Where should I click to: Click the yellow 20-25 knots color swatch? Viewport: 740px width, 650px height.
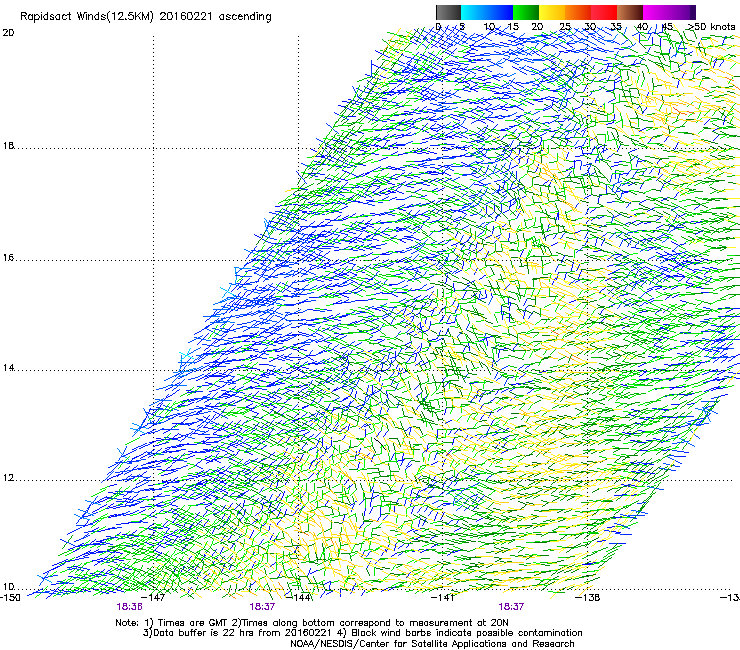click(552, 12)
